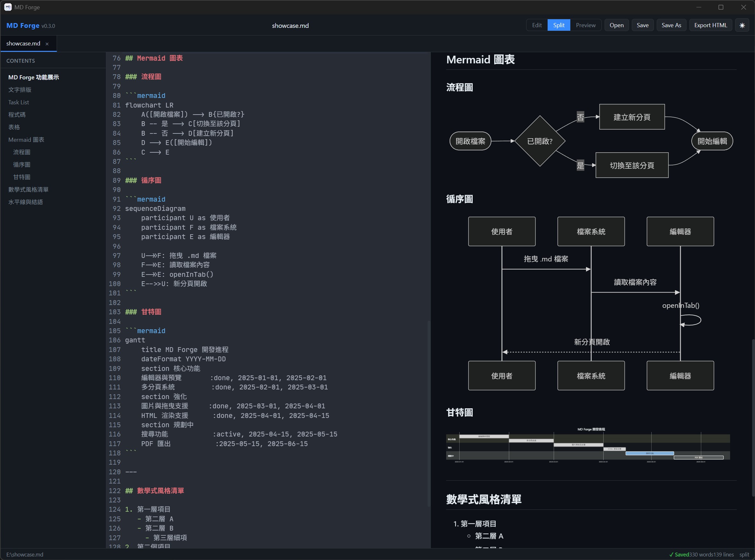Click the 'Mermaid 圖表' heading in the preview
This screenshot has width=755, height=560.
480,60
